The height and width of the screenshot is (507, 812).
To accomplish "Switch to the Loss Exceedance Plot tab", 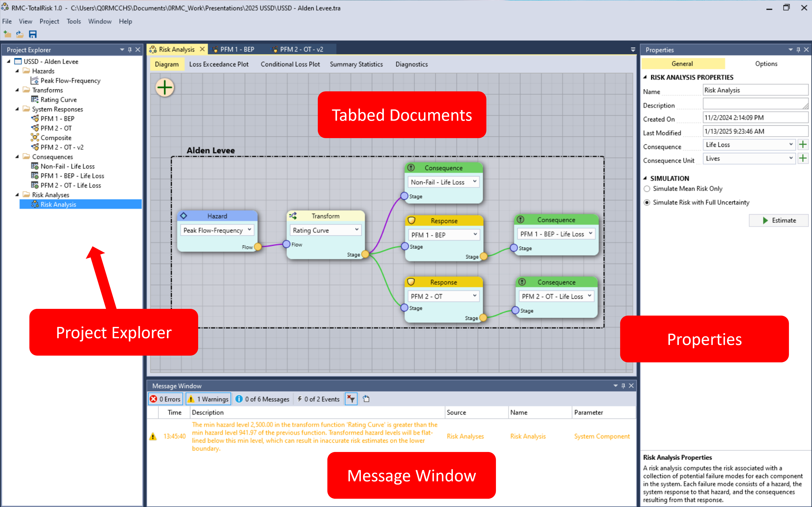I will (x=219, y=64).
